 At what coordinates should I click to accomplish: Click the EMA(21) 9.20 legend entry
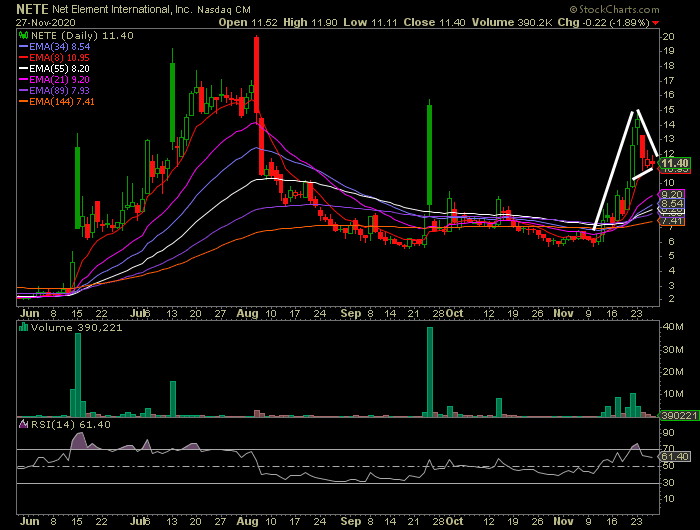tap(59, 79)
